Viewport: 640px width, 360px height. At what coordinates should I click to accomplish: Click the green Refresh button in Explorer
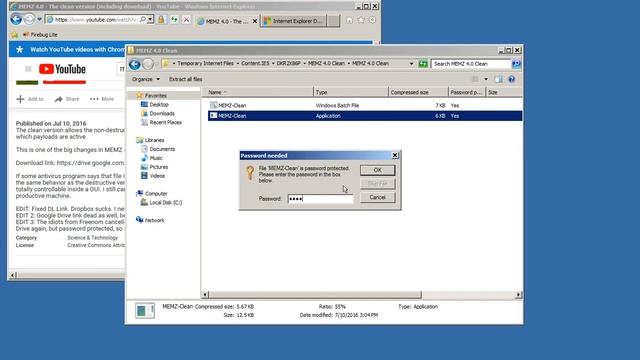423,64
